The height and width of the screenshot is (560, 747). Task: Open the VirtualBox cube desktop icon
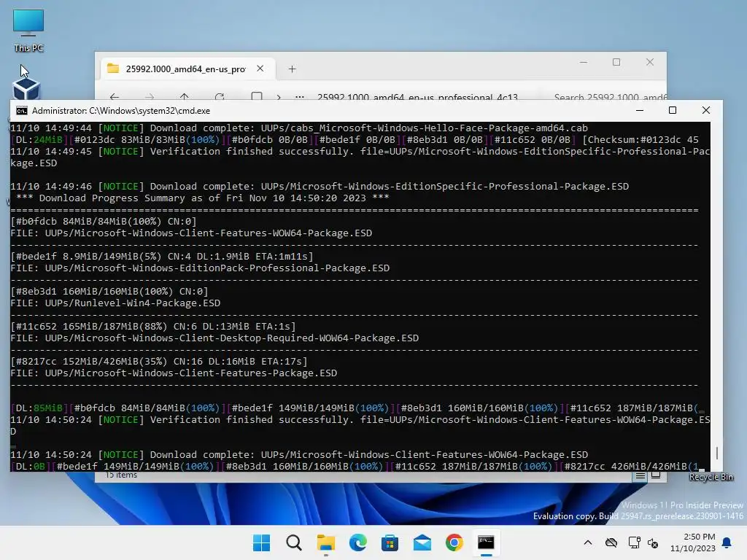(26, 89)
